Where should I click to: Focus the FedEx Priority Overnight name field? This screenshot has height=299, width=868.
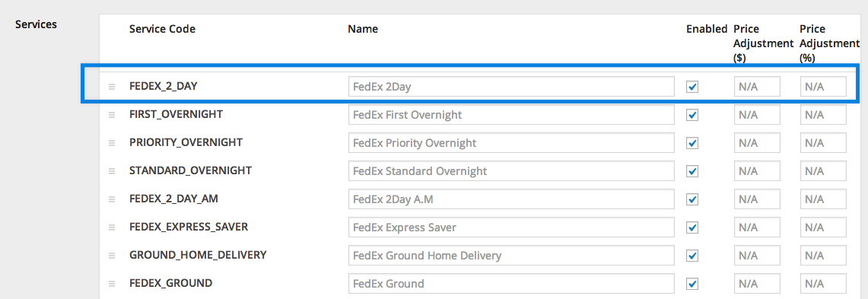(511, 143)
